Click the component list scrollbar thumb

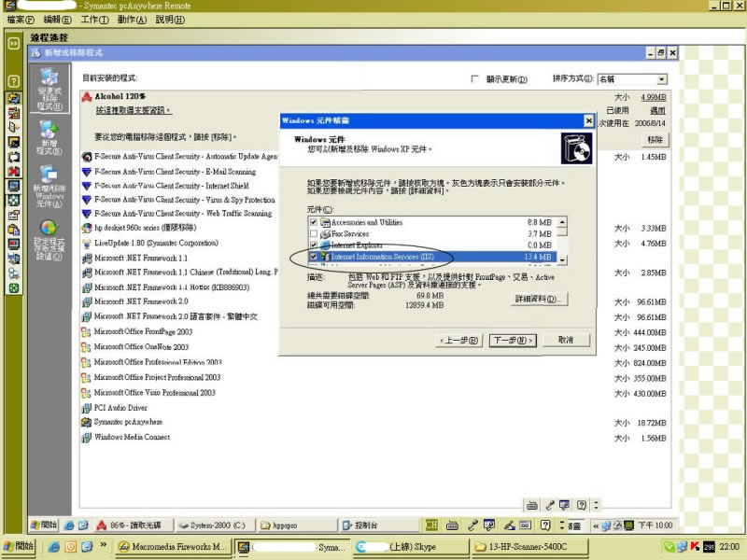[x=563, y=231]
